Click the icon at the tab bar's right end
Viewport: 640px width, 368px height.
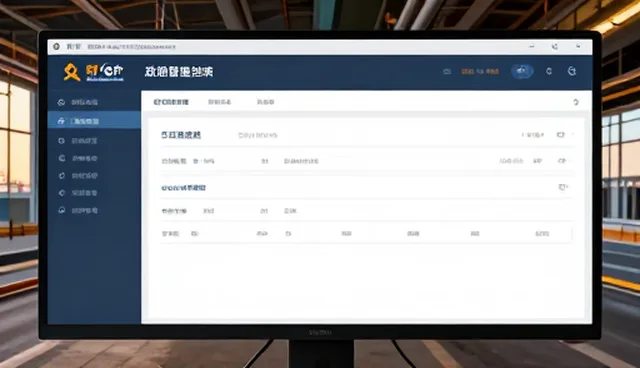pos(576,102)
